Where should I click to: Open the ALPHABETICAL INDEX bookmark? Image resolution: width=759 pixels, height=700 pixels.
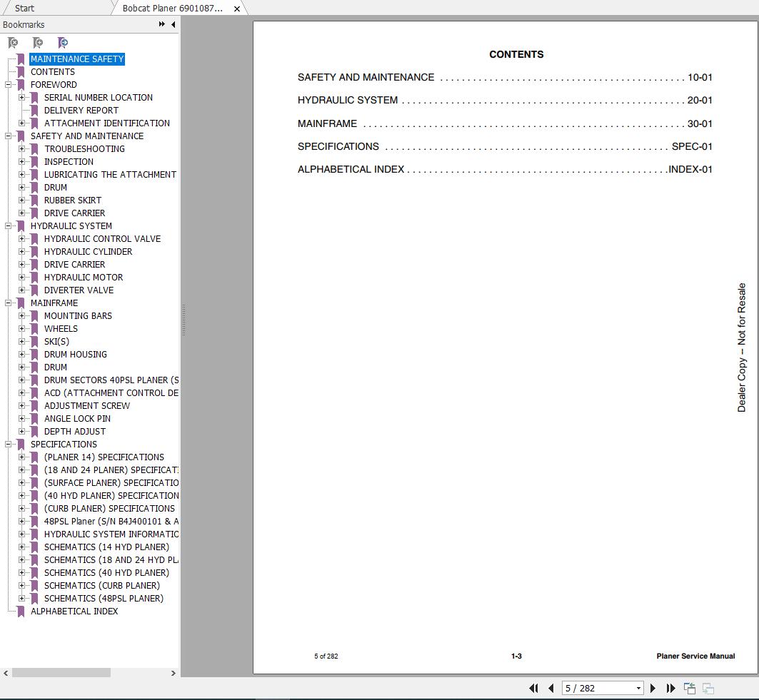74,612
